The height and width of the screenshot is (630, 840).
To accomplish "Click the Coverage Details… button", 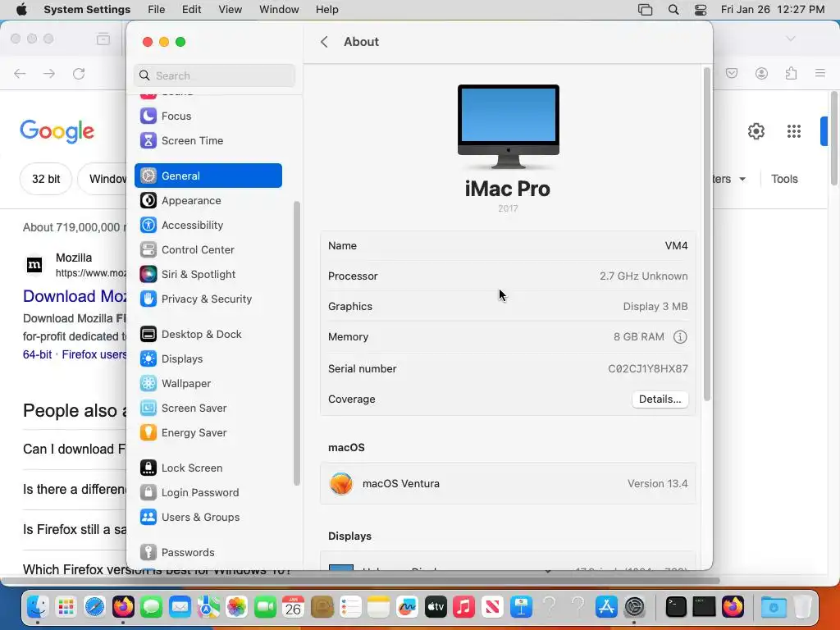I will coord(660,399).
